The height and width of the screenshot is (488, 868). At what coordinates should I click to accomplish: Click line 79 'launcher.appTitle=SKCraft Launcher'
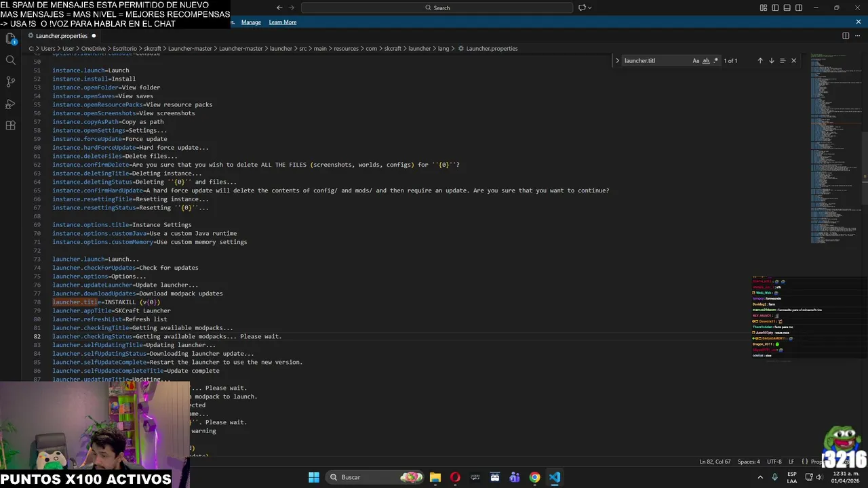pos(111,310)
